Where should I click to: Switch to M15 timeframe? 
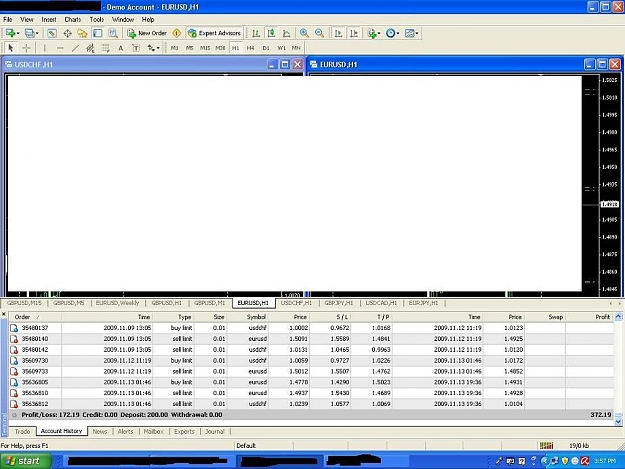[205, 48]
